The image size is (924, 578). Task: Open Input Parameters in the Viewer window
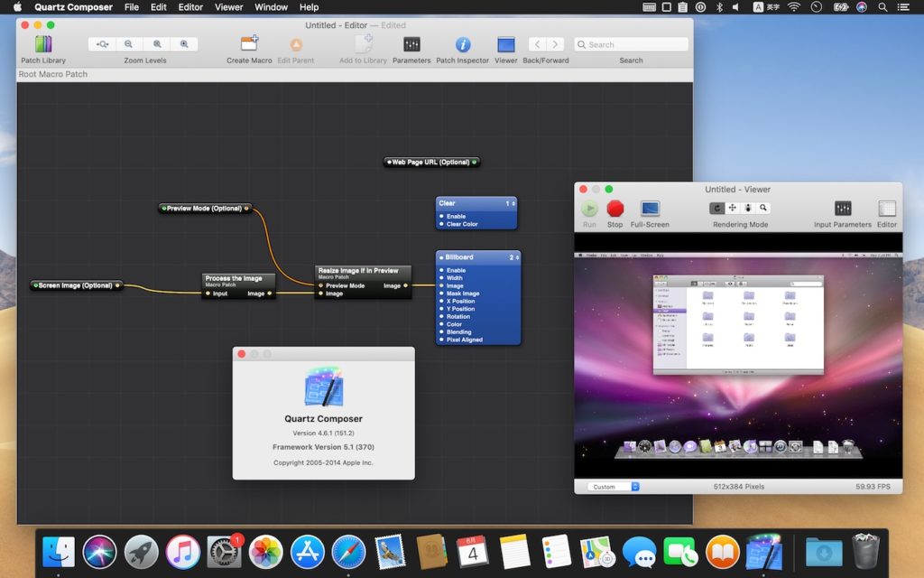click(x=842, y=208)
